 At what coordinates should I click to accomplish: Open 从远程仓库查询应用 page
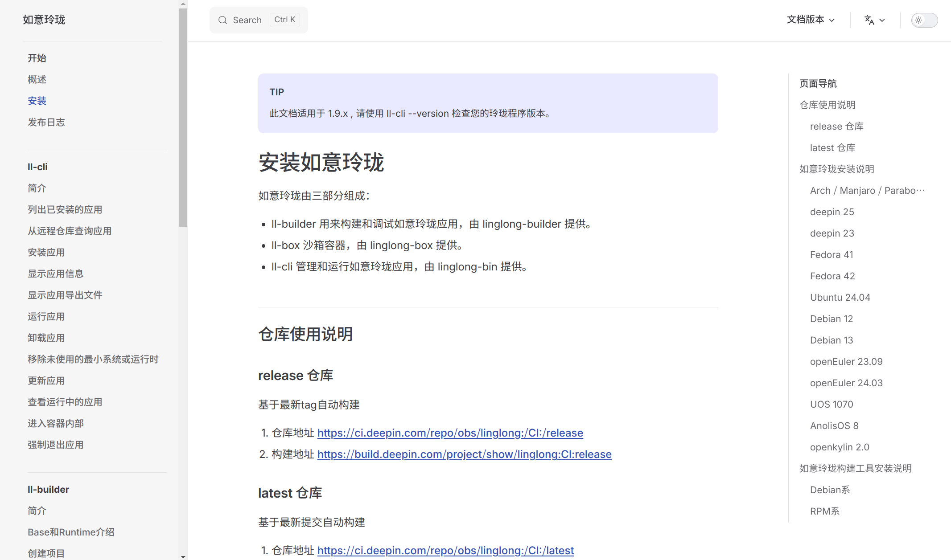pos(70,231)
